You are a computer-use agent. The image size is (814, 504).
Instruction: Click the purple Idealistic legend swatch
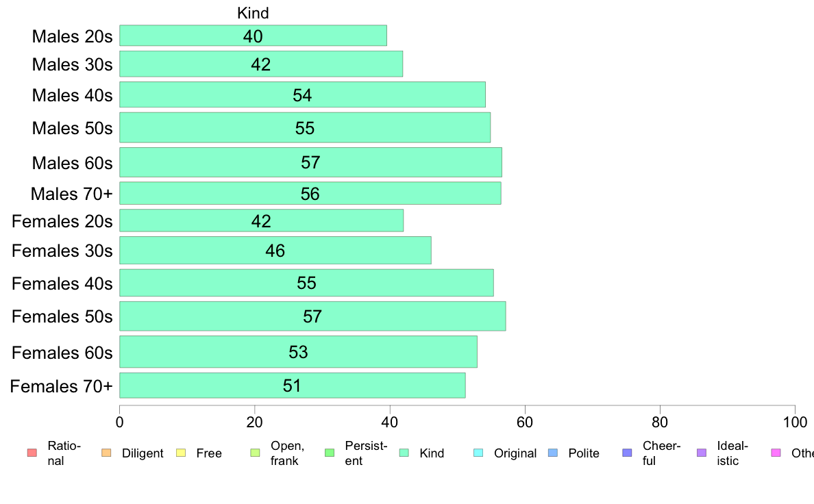[702, 453]
